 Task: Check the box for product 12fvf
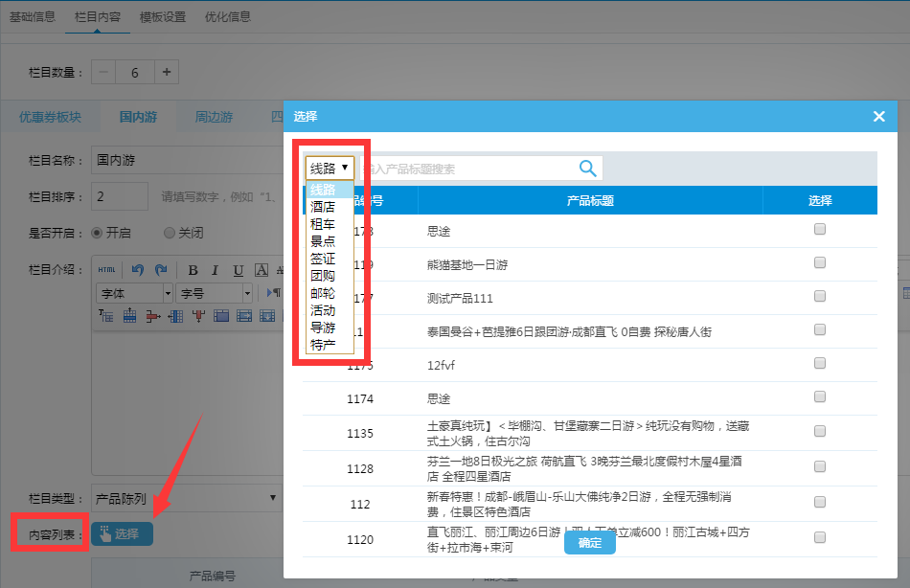pos(819,364)
